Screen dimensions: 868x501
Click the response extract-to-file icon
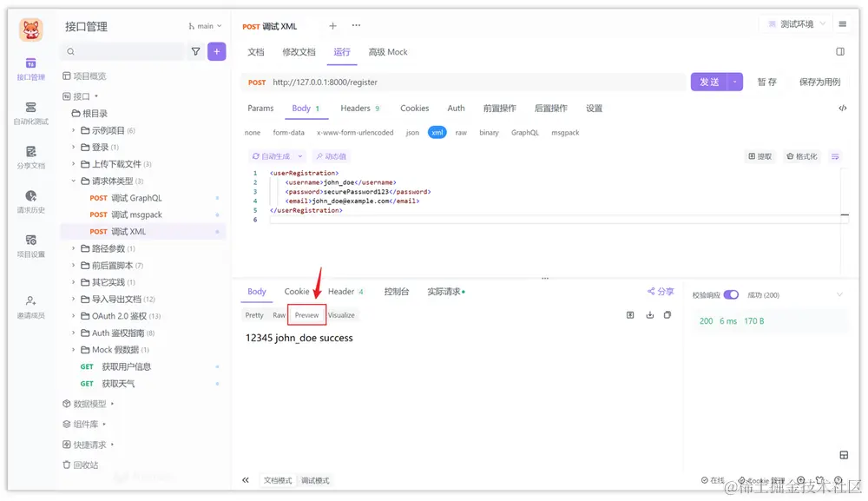pos(630,315)
